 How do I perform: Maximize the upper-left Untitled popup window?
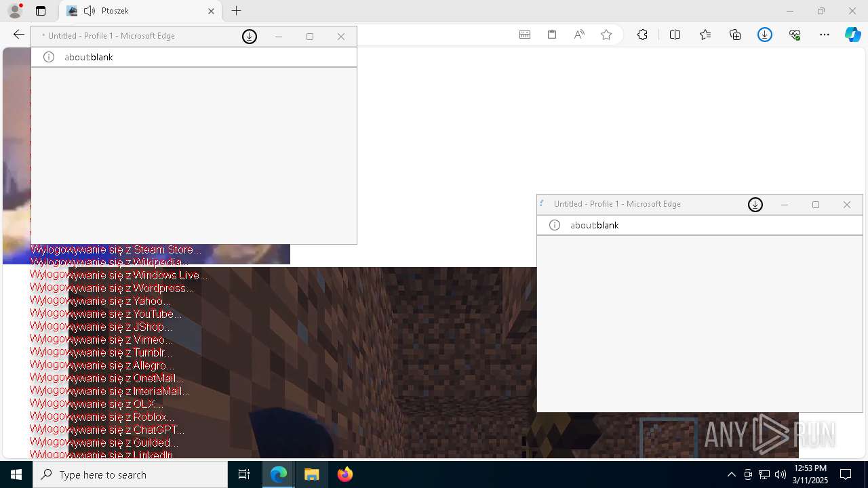point(310,37)
